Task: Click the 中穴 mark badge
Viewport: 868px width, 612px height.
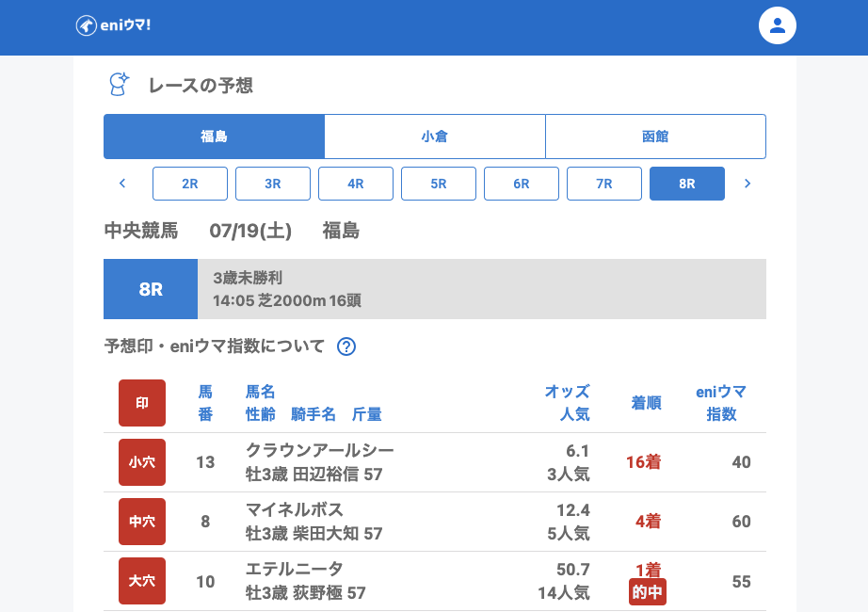Action: pyautogui.click(x=142, y=522)
